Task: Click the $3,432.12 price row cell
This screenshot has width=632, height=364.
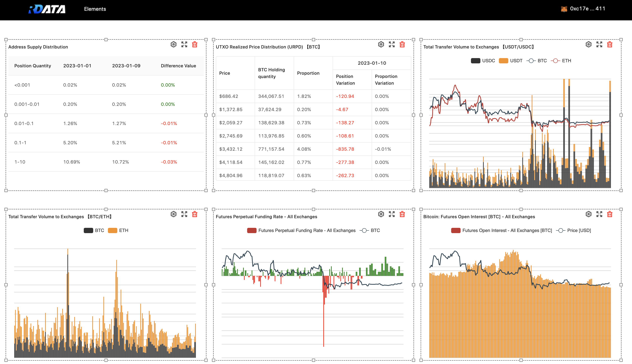Action: coord(231,149)
